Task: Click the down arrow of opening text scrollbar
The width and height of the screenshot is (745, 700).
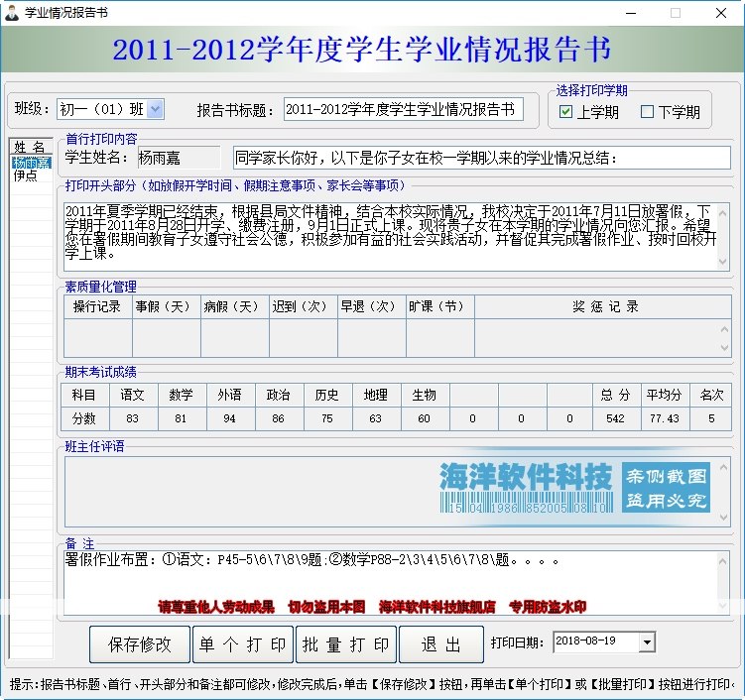Action: pos(723,262)
